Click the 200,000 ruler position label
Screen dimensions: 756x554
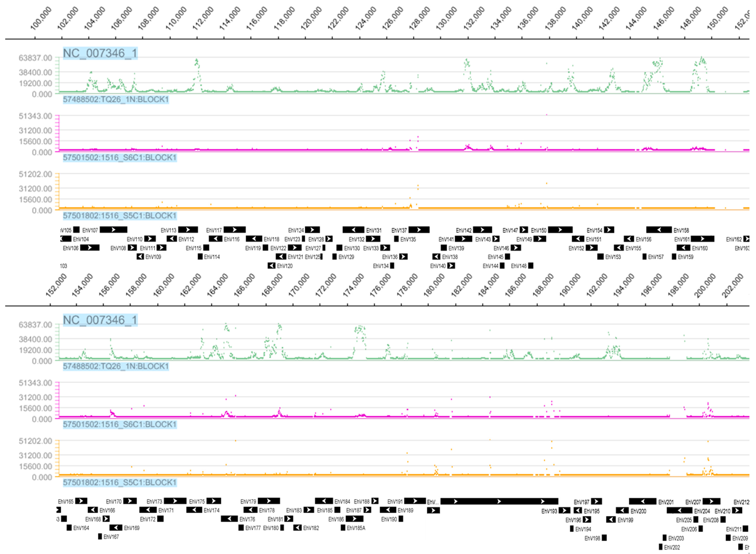(705, 285)
